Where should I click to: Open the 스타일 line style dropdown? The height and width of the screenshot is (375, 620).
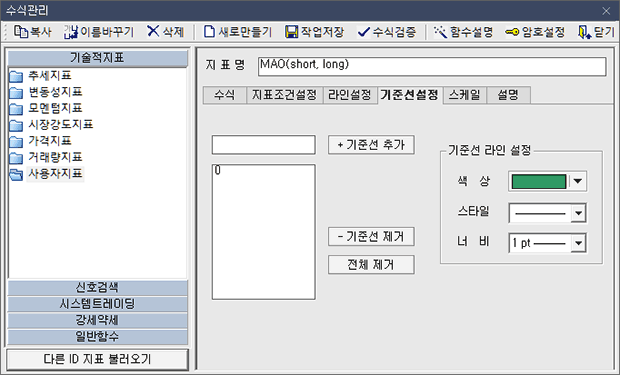click(578, 214)
